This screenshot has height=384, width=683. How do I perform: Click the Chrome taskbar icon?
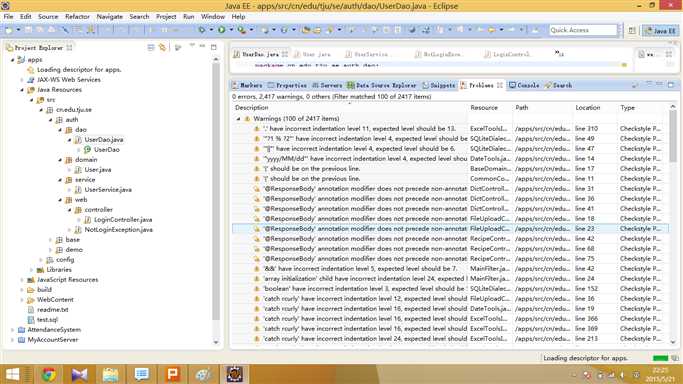point(49,374)
